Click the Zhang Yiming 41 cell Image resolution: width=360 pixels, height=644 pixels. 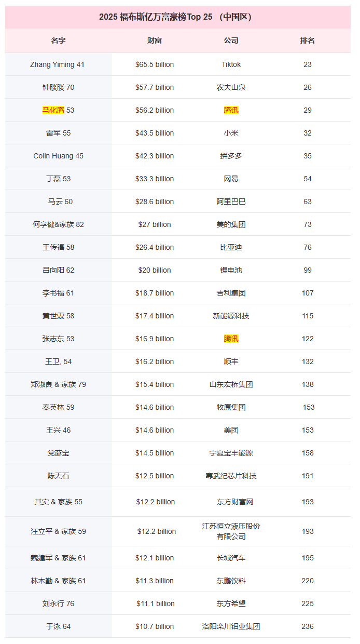[x=57, y=64]
